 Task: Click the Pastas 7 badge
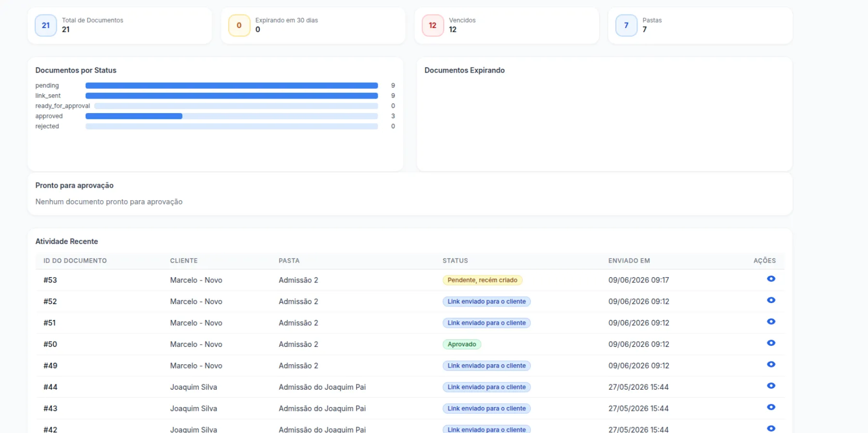pos(626,25)
